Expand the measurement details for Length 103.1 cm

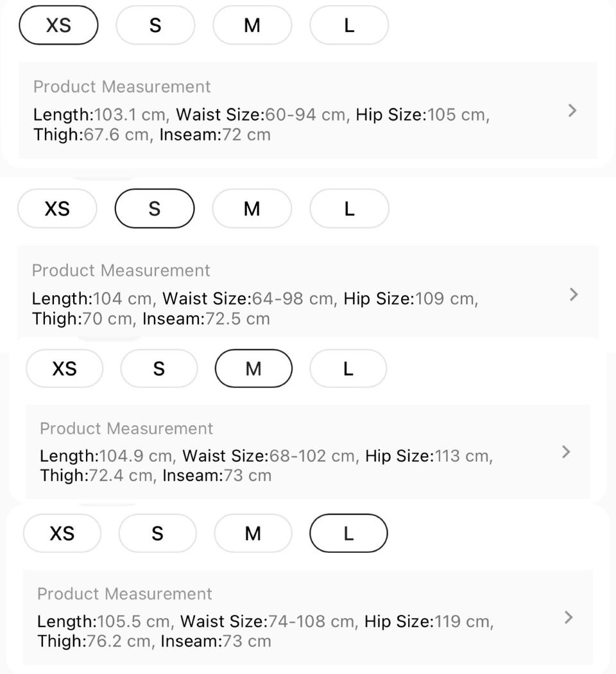coord(572,111)
